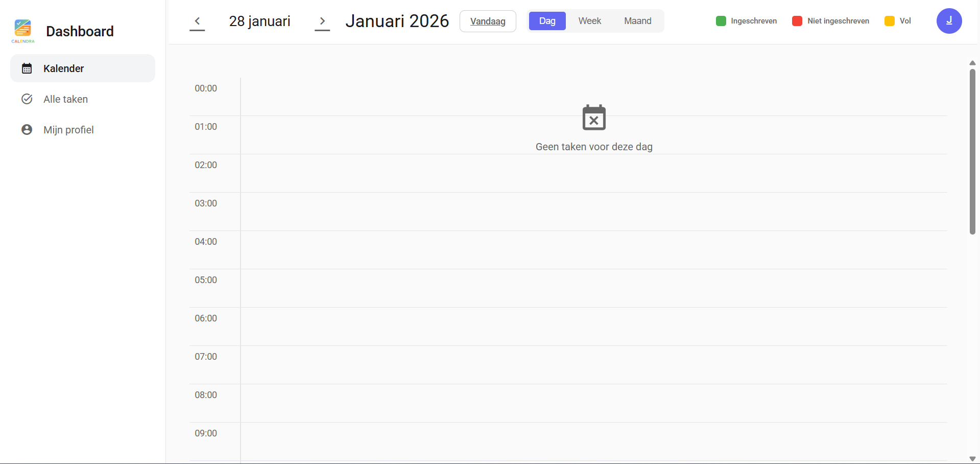The height and width of the screenshot is (464, 980).
Task: Go to next day with right chevron
Action: tap(322, 21)
